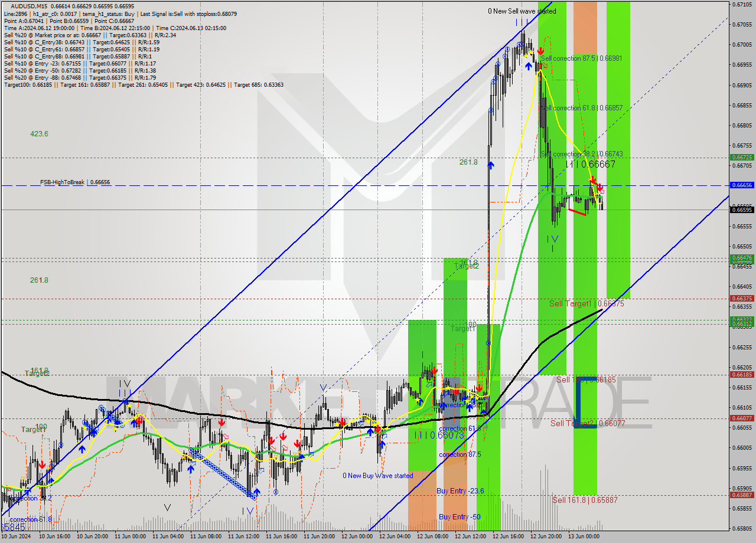Click the 0.66805 price scale value
The height and width of the screenshot is (543, 756).
pos(742,125)
